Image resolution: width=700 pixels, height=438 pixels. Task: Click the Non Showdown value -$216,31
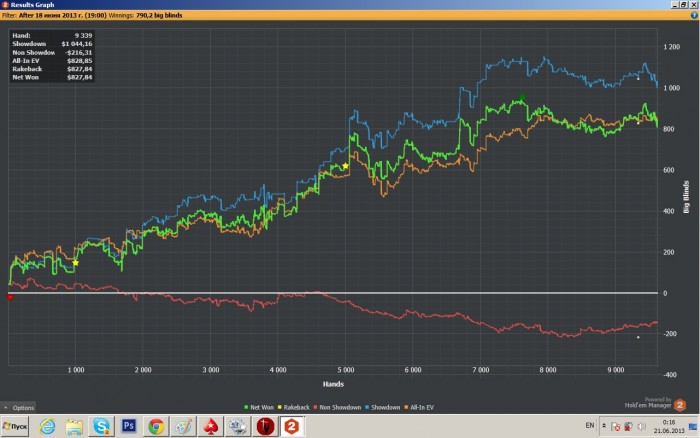[x=78, y=52]
